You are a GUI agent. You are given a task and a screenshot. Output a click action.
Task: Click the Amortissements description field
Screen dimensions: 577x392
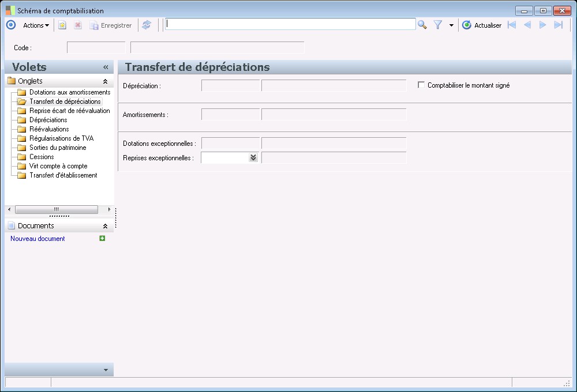point(334,114)
